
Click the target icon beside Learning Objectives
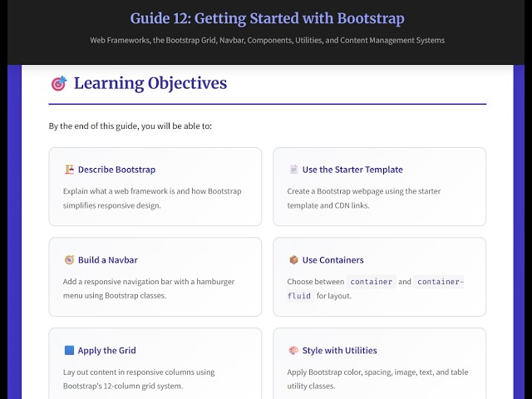point(59,83)
